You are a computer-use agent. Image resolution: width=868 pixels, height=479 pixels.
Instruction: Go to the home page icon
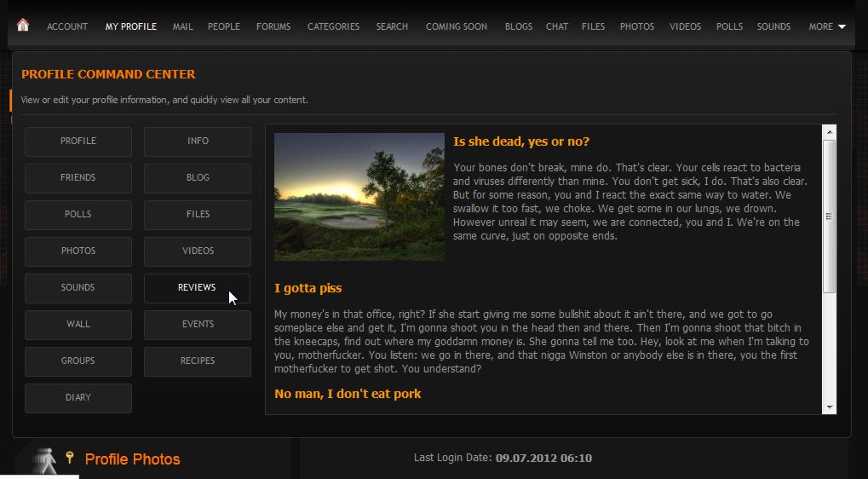[x=23, y=25]
